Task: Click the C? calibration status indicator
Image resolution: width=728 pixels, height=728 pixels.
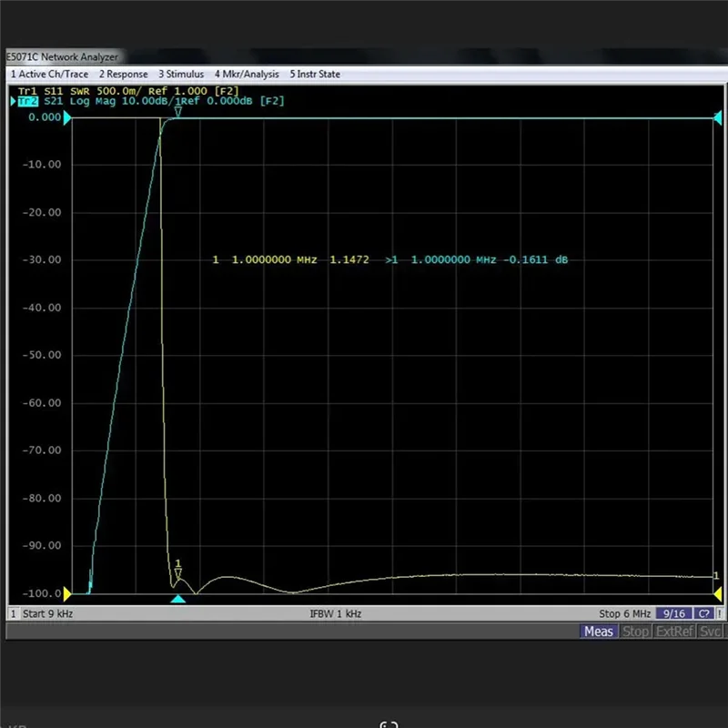Action: point(703,613)
